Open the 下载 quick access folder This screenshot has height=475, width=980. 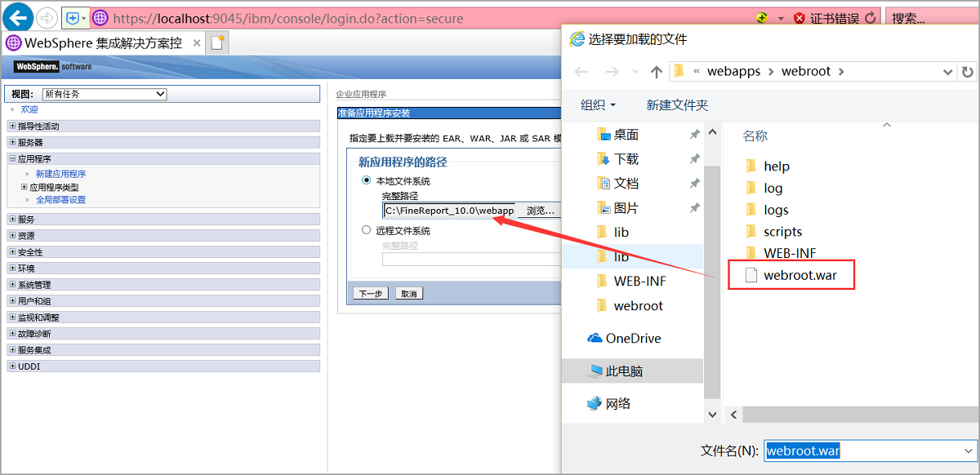tap(626, 159)
